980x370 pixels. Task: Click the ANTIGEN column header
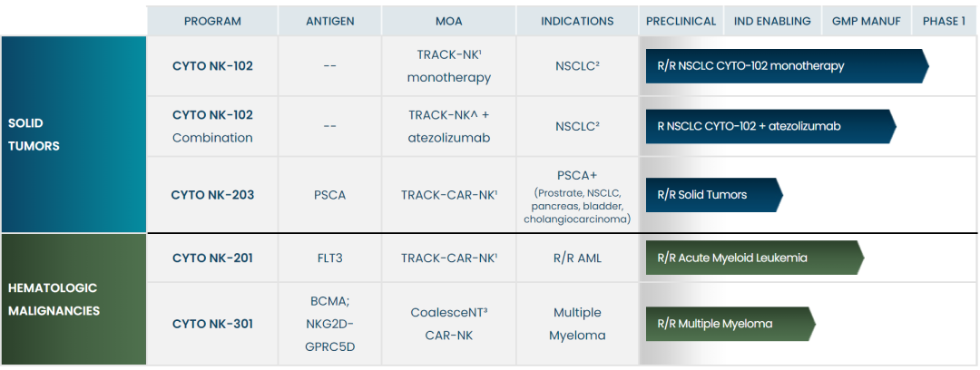330,21
